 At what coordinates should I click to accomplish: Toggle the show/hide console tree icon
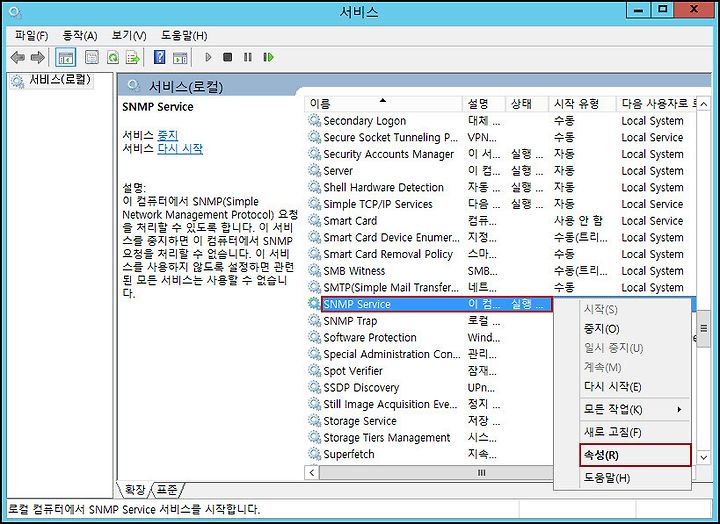(x=65, y=57)
